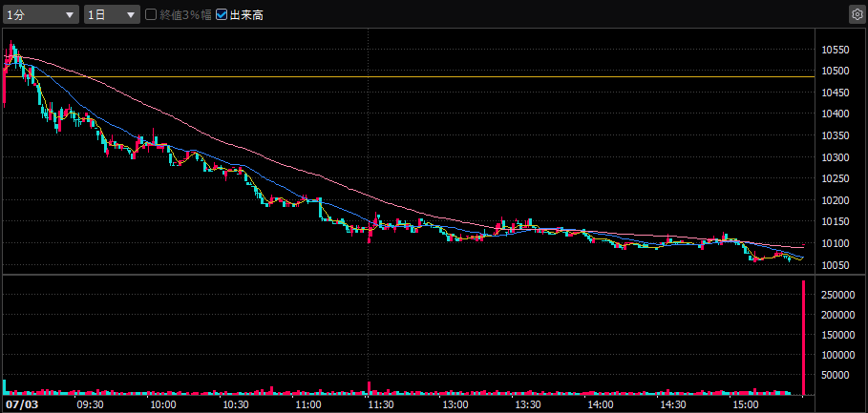The width and height of the screenshot is (868, 413).
Task: Click the 10150 price axis label
Action: (x=835, y=221)
